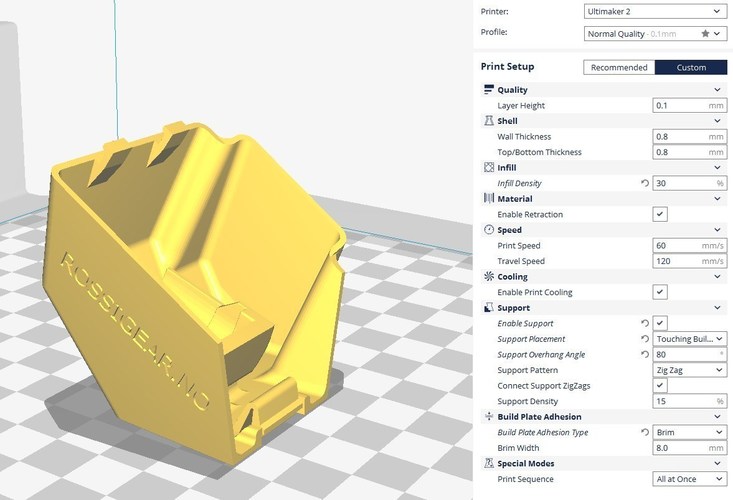Click the Support Density input field
Screen dimensions: 733x500
coord(689,401)
